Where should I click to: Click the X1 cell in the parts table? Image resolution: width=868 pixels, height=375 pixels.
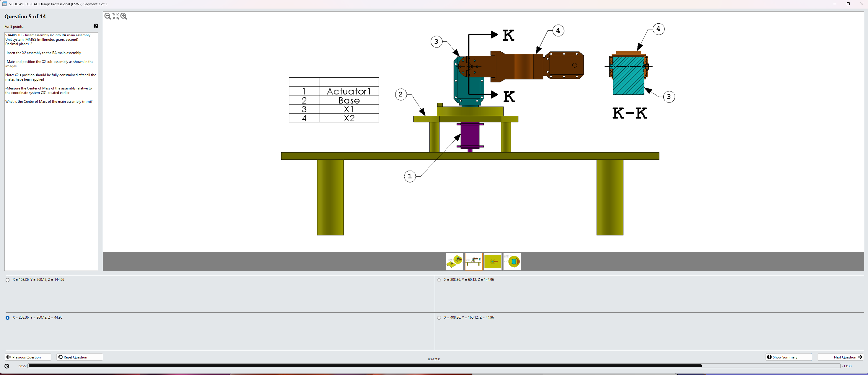(x=349, y=109)
